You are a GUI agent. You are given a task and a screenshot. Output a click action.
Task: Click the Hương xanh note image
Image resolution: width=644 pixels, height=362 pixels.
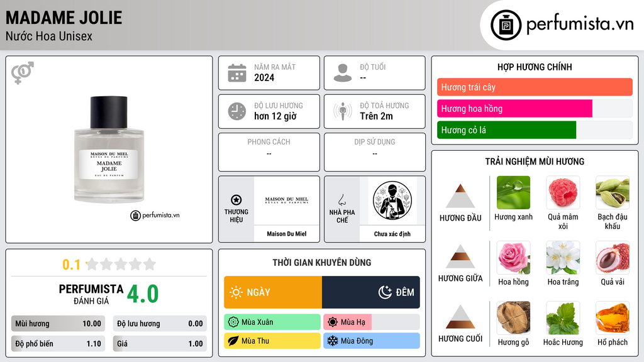513,192
